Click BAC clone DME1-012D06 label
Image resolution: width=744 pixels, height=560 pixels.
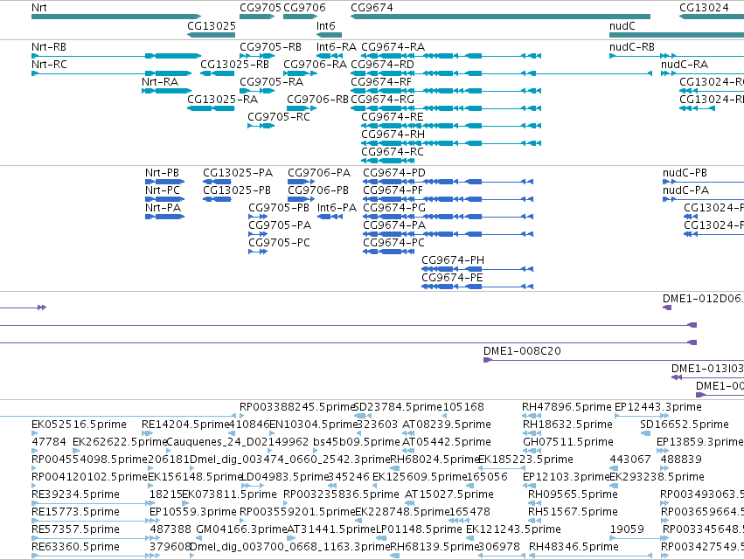[703, 298]
